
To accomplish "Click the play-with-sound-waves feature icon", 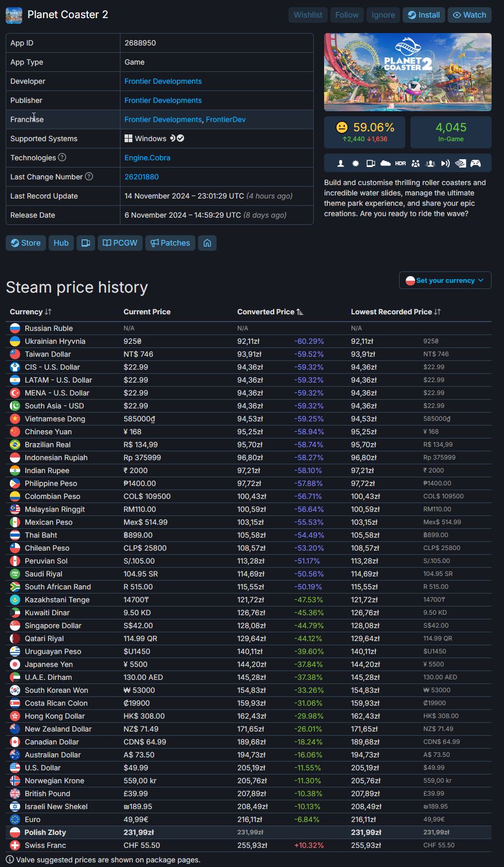I will click(x=446, y=163).
